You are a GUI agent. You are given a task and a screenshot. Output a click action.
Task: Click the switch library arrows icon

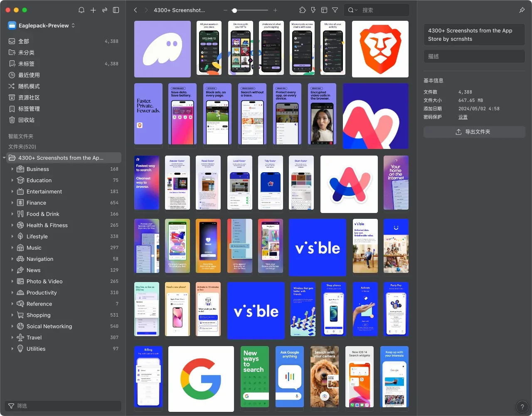[105, 10]
